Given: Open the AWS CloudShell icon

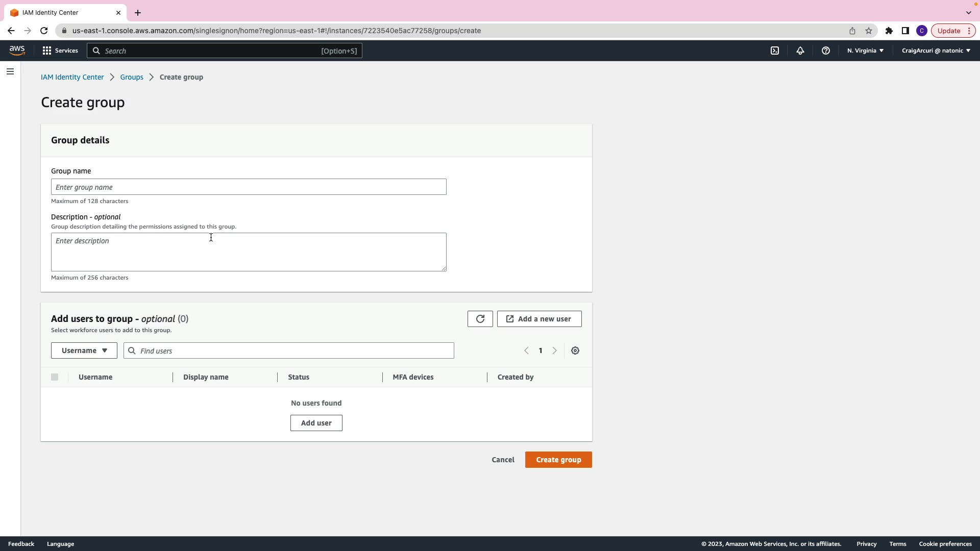Looking at the screenshot, I should [x=775, y=51].
